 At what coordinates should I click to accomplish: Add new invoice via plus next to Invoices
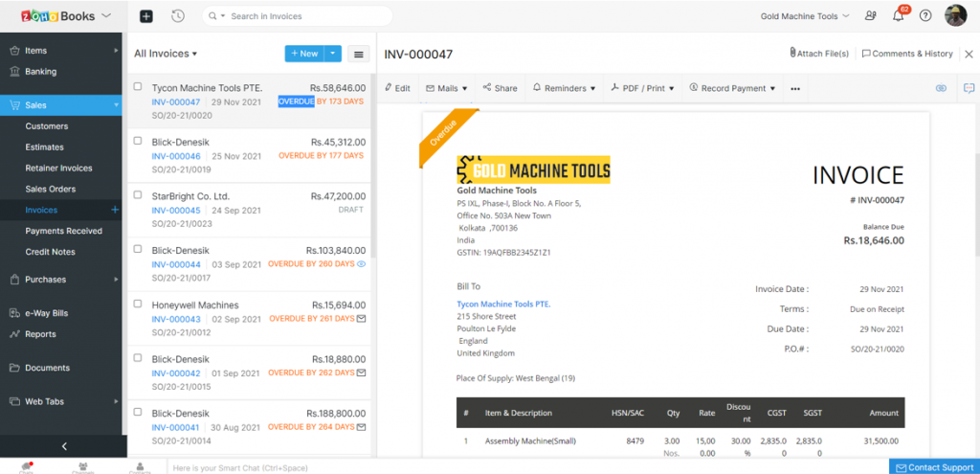point(115,210)
